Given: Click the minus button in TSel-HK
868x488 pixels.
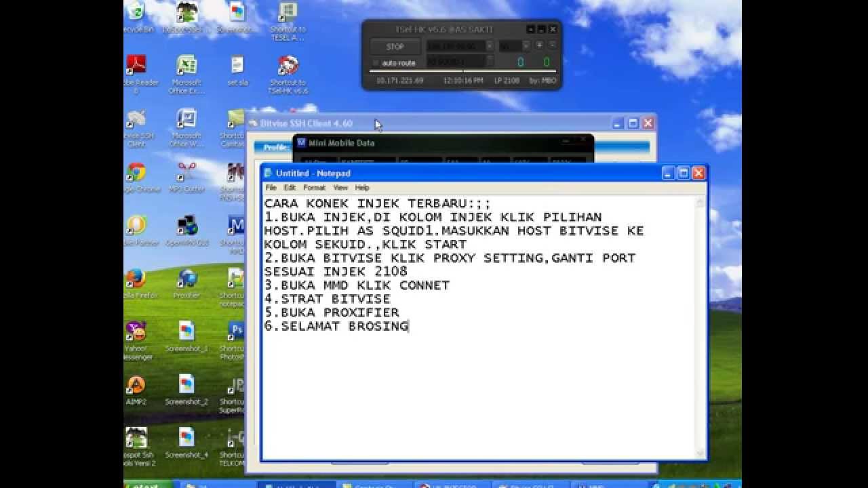Looking at the screenshot, I should [553, 45].
